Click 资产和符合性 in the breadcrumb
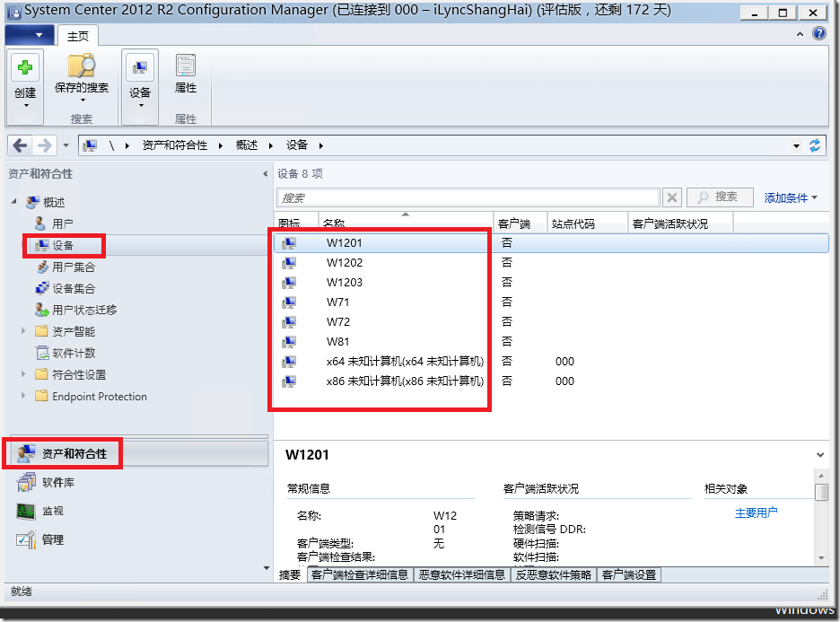 [x=175, y=145]
